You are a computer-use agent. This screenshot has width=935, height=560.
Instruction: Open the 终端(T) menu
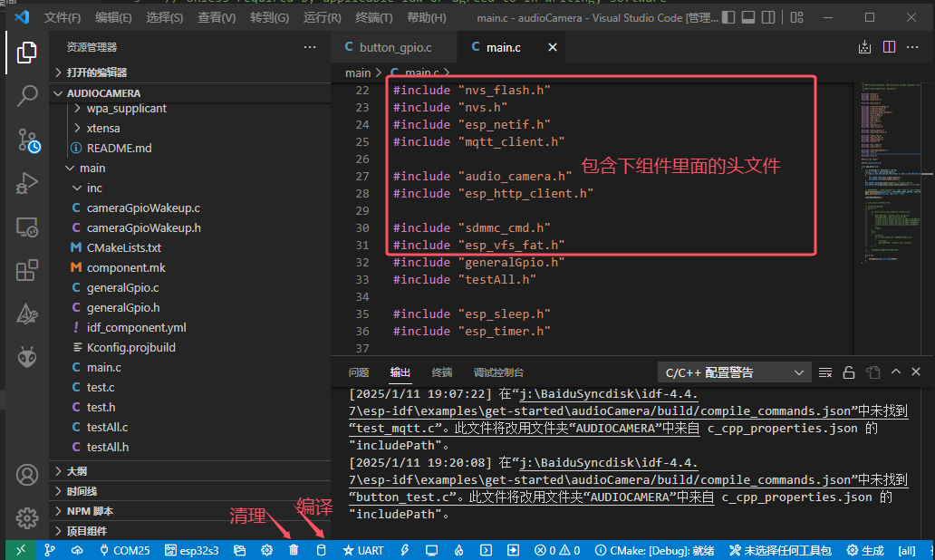click(x=374, y=17)
